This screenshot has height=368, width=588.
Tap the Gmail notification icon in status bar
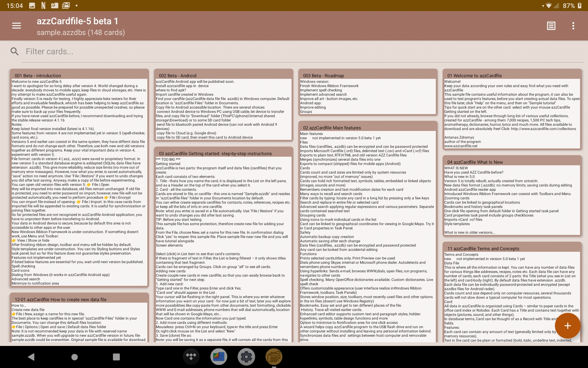tap(66, 5)
